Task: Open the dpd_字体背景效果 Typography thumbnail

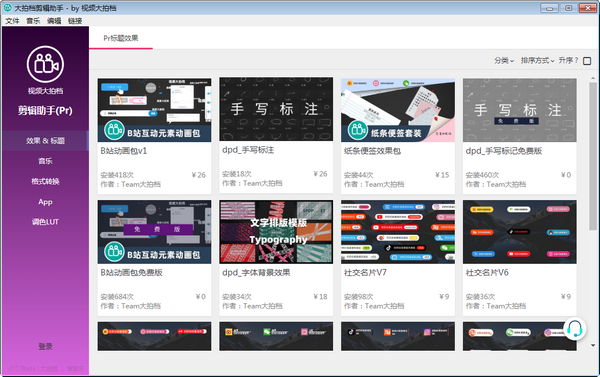Action: [276, 232]
